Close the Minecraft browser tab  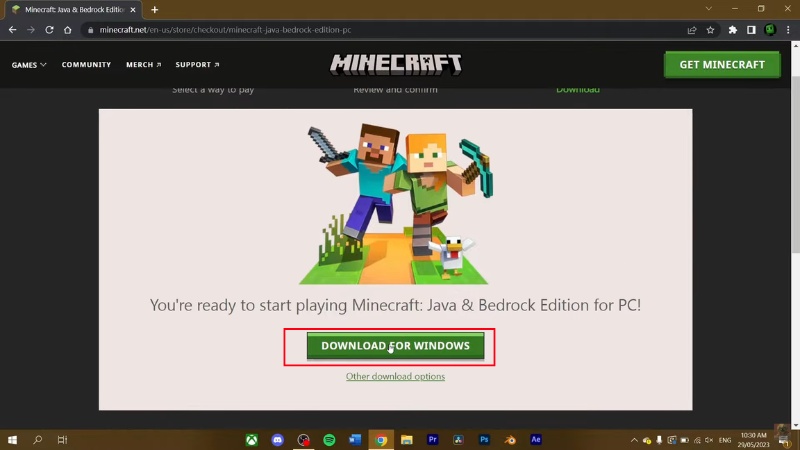133,10
